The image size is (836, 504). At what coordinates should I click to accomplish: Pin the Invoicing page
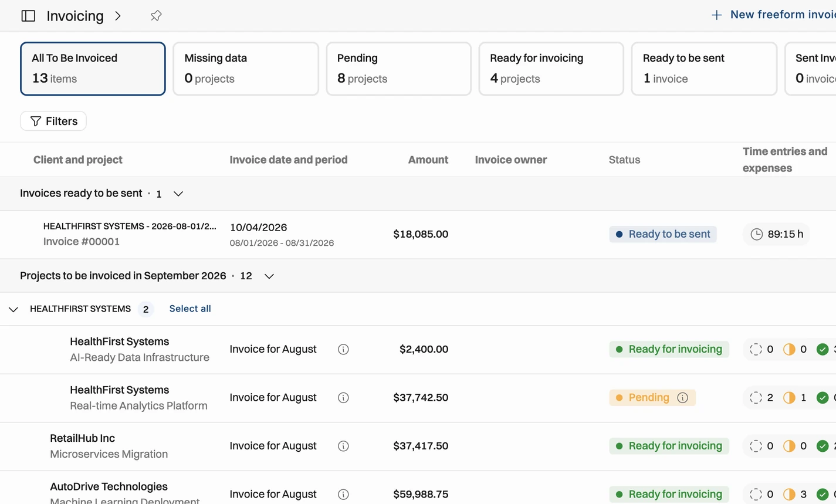[156, 16]
